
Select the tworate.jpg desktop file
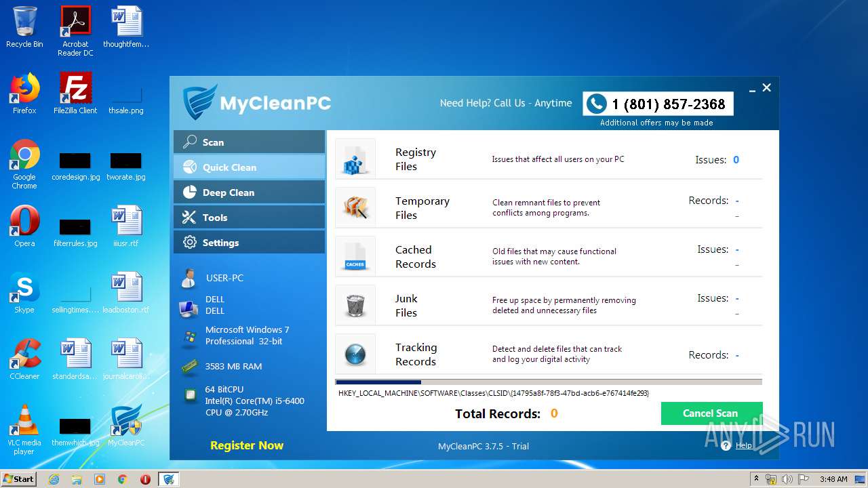click(x=126, y=167)
